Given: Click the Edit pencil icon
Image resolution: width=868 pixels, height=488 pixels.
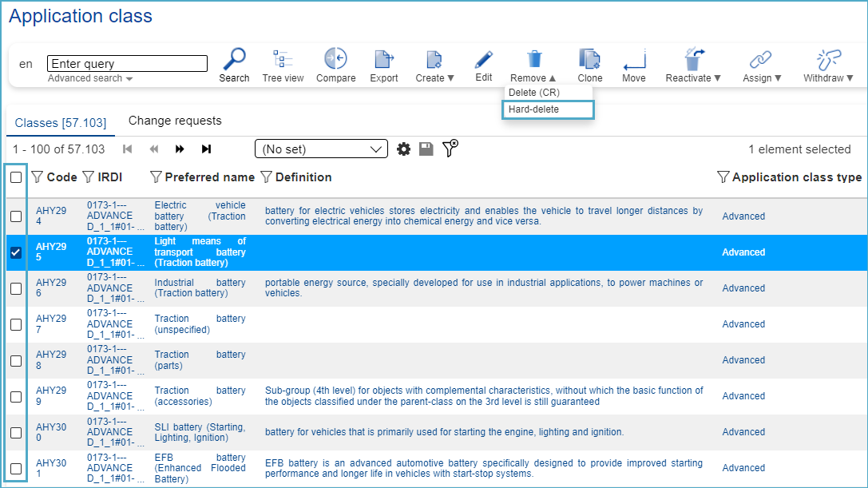Looking at the screenshot, I should click(x=483, y=61).
